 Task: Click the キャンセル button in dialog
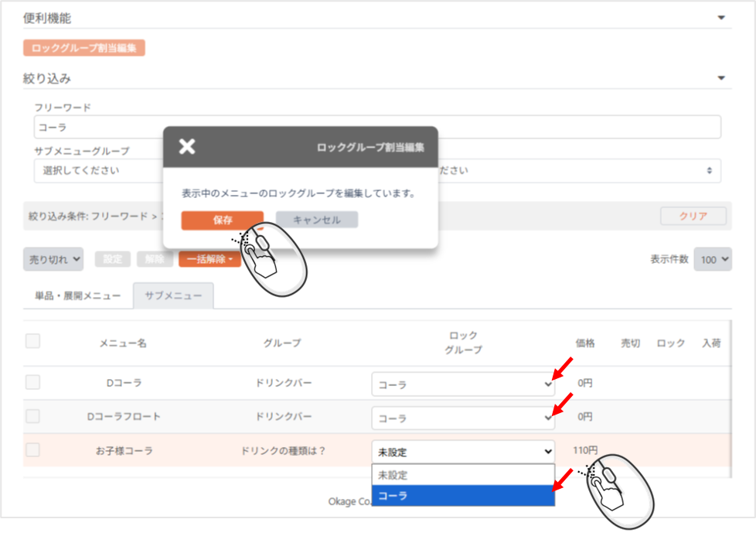click(x=316, y=220)
